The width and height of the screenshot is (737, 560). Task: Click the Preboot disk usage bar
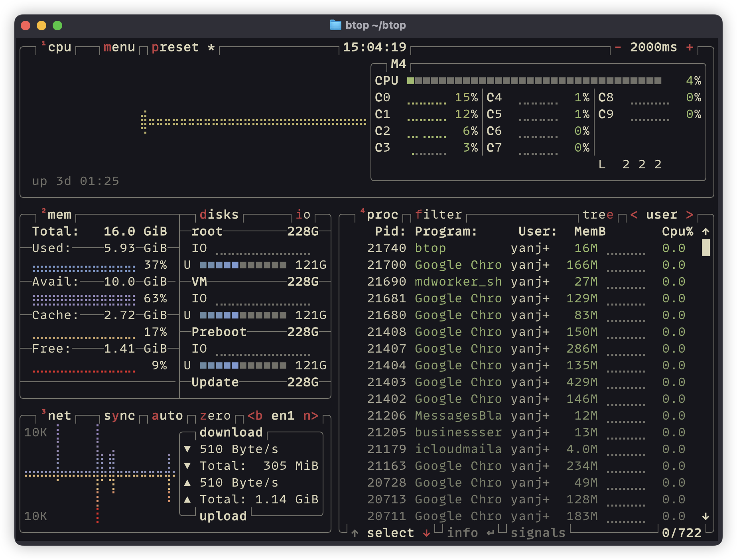(x=243, y=366)
